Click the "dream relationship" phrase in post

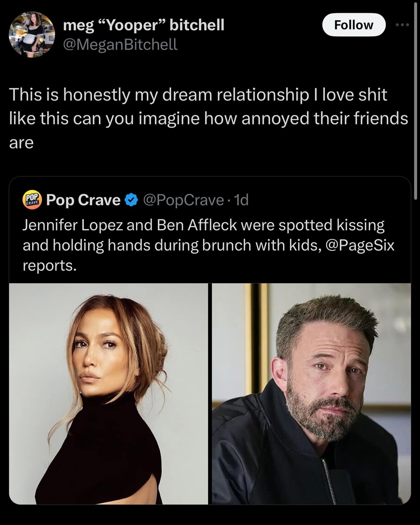tap(235, 95)
